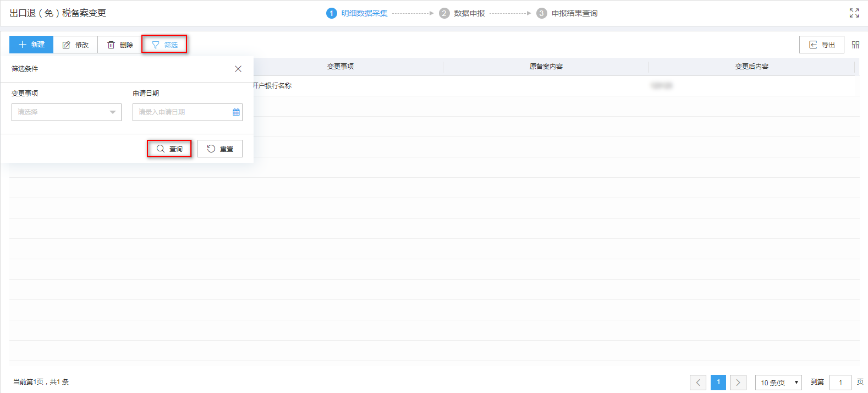Go to next page arrow

tap(738, 383)
